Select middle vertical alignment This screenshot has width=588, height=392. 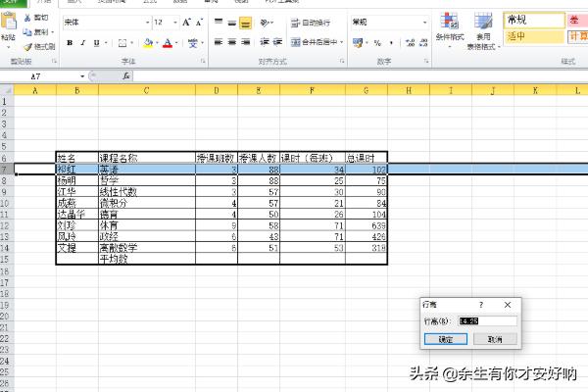(x=231, y=23)
